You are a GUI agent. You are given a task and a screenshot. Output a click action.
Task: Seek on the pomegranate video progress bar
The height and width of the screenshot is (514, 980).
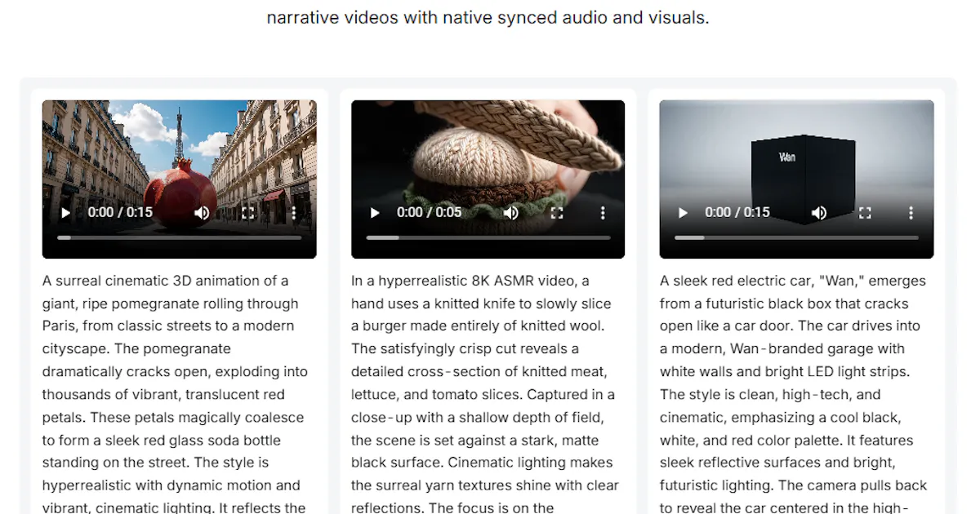(x=180, y=237)
